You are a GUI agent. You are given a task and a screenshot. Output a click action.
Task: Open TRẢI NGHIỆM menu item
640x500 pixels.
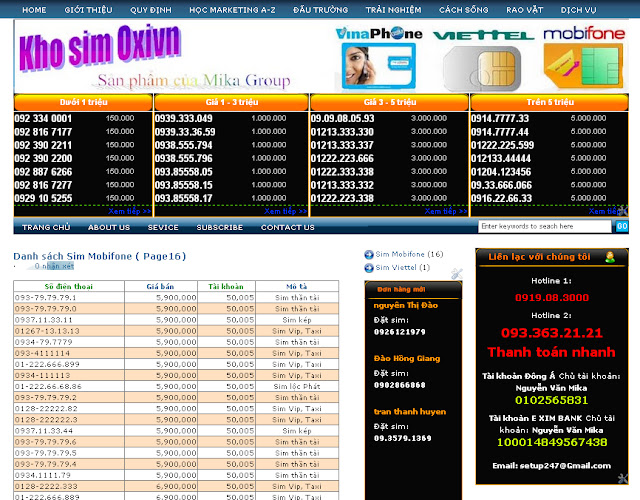coord(393,10)
